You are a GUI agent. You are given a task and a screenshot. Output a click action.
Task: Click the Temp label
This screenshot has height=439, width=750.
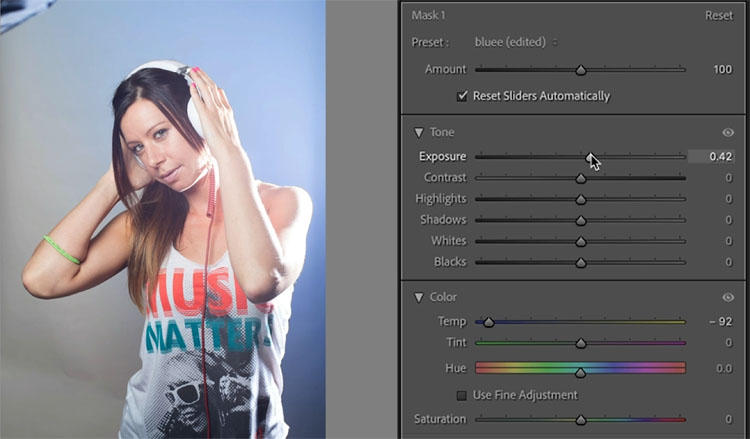tap(452, 321)
